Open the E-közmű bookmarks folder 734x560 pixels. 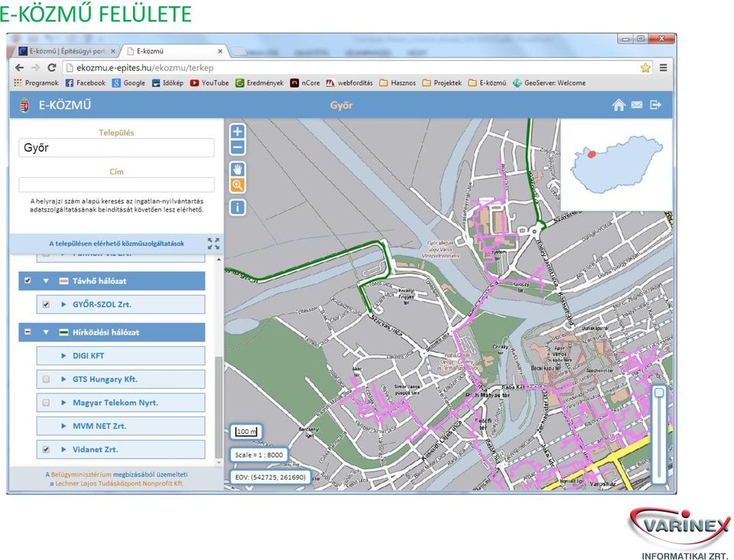pos(487,83)
